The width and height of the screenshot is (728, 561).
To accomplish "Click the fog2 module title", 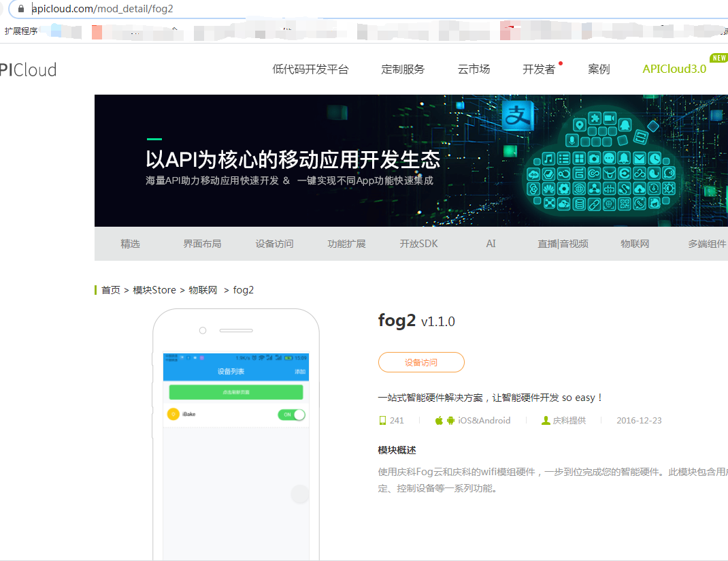I will [x=397, y=321].
